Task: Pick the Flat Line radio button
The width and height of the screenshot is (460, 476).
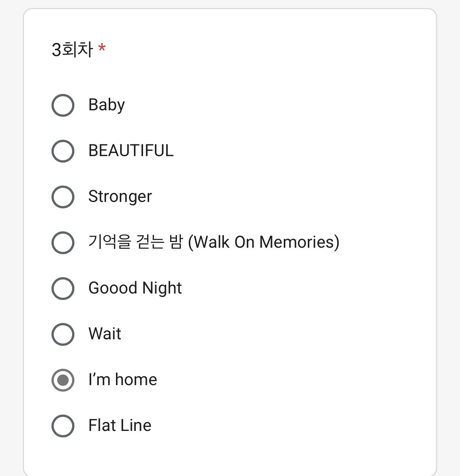Action: tap(63, 426)
